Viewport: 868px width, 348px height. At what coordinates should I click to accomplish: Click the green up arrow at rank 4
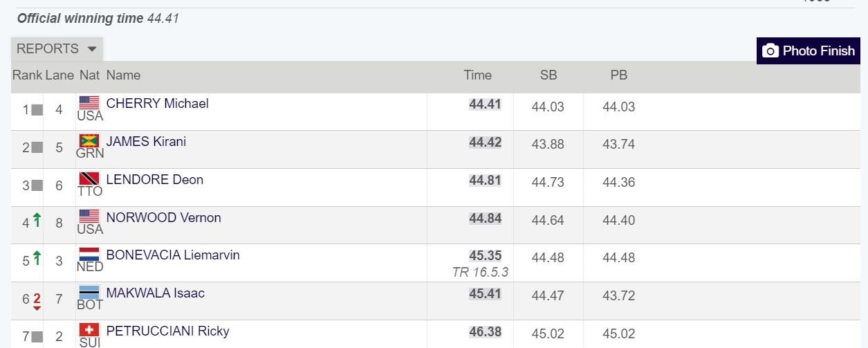[37, 222]
